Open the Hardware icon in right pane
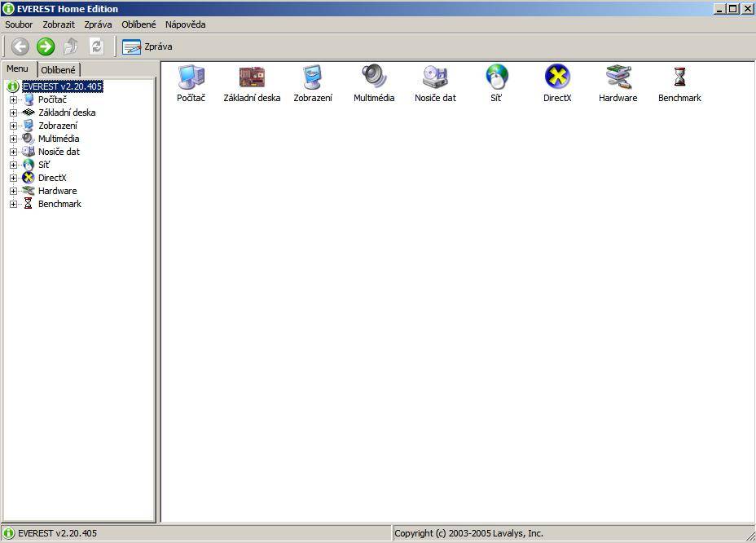This screenshot has width=756, height=543. click(618, 77)
